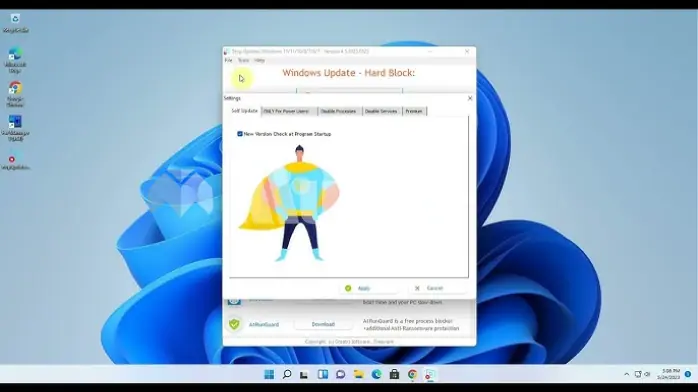Open the taskbar clock and date
Screen dimensions: 698x392
point(668,374)
